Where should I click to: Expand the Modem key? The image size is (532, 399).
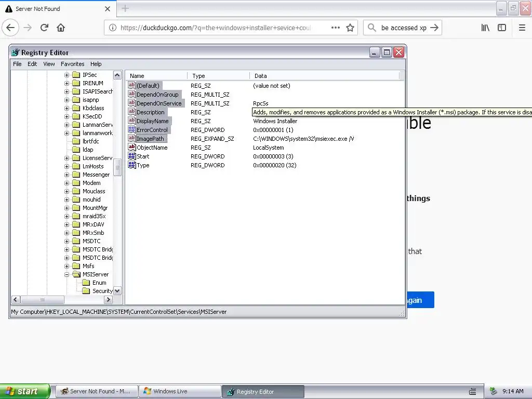click(66, 183)
